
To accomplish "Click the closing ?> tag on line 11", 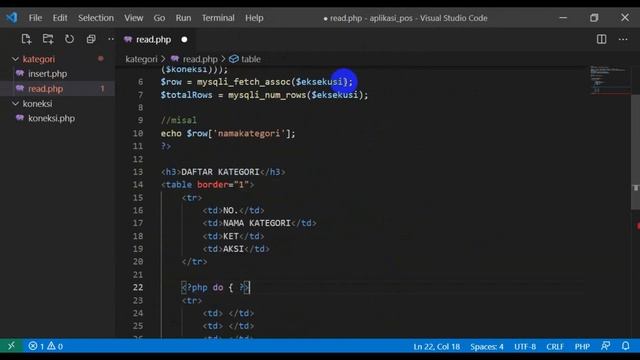I will pos(166,146).
